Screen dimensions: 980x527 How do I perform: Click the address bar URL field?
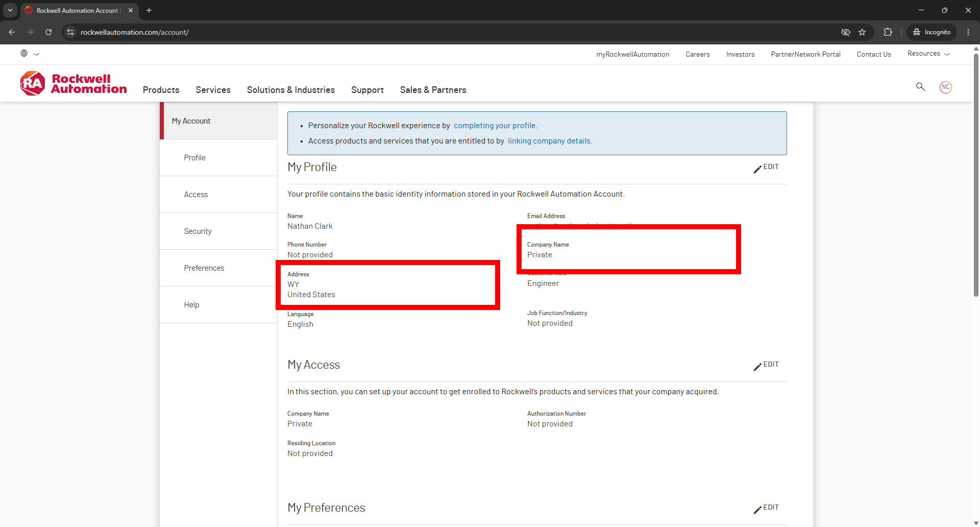point(454,32)
